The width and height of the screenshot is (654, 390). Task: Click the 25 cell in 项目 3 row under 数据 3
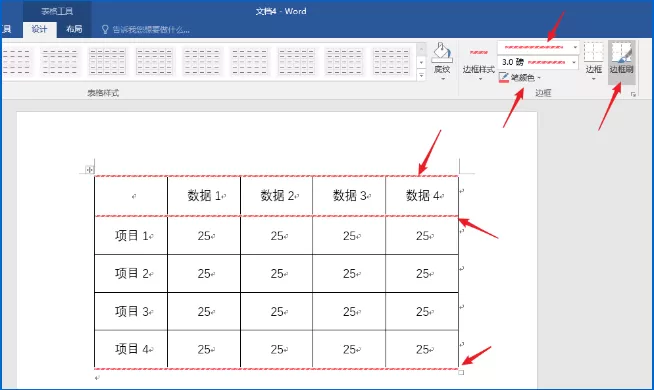(x=349, y=312)
